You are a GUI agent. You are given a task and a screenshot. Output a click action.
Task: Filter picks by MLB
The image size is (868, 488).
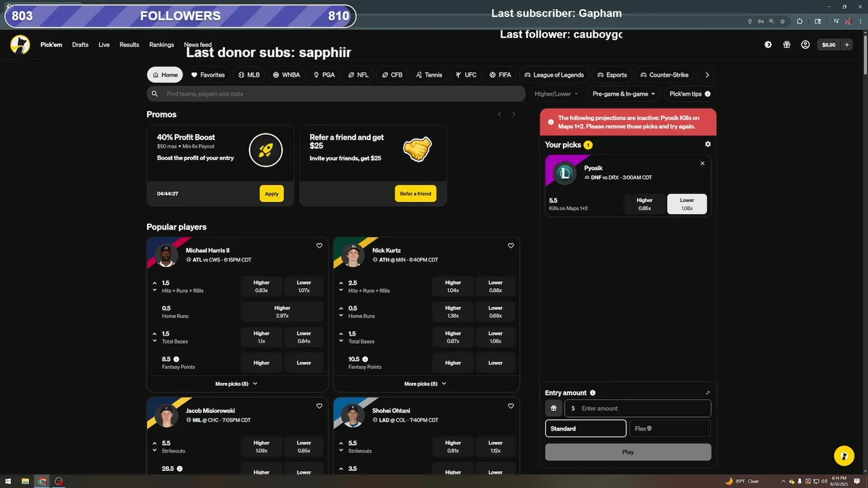tap(249, 75)
